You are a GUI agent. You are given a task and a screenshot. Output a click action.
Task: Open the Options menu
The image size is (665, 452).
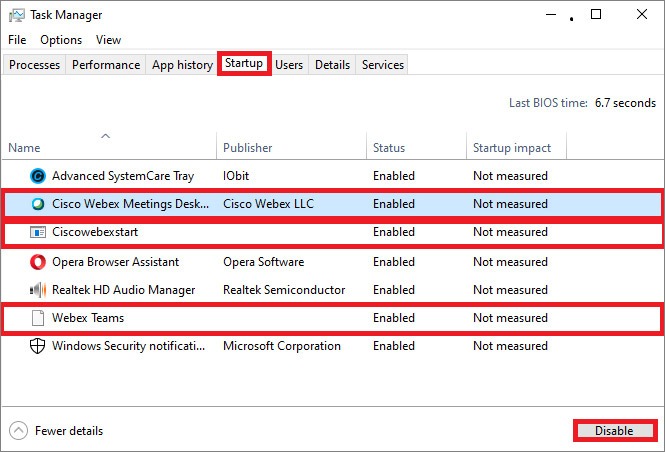click(x=61, y=40)
